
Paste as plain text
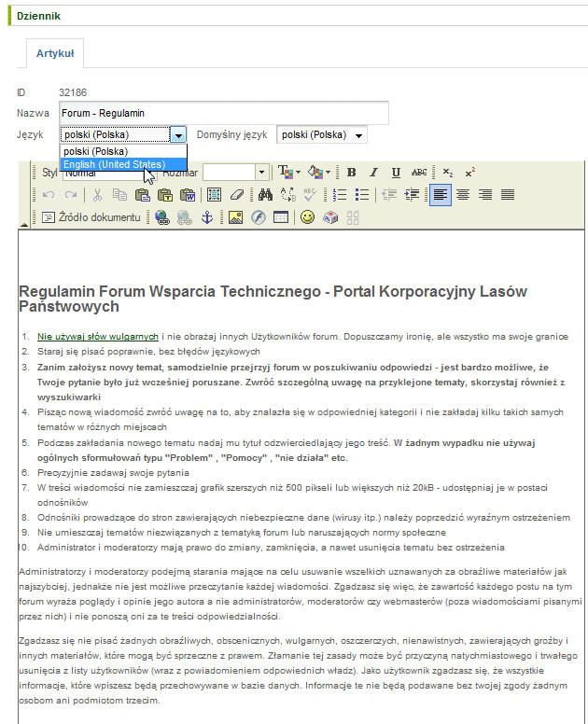[x=165, y=195]
